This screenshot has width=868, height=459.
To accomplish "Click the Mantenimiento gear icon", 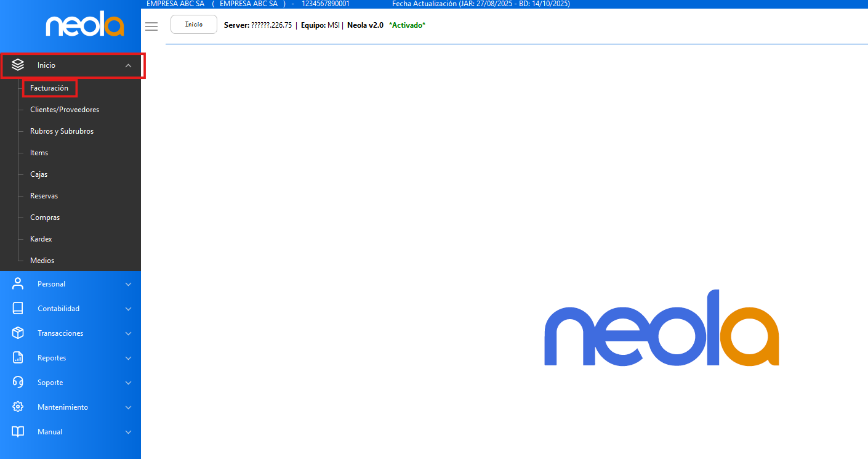I will (18, 407).
